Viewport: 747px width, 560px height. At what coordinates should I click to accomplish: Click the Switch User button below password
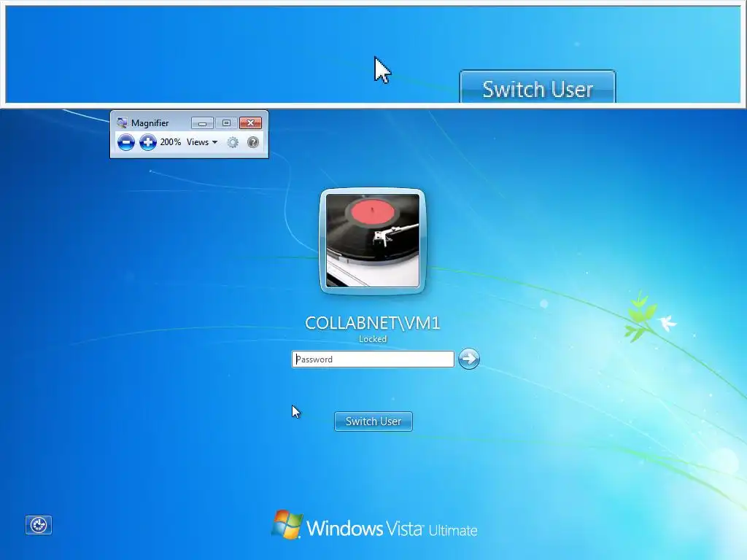373,421
